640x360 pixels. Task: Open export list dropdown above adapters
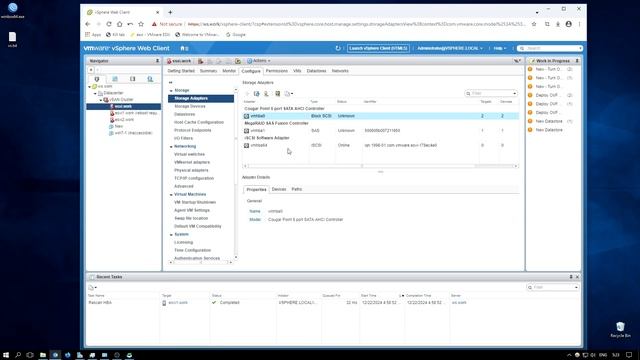[x=289, y=93]
